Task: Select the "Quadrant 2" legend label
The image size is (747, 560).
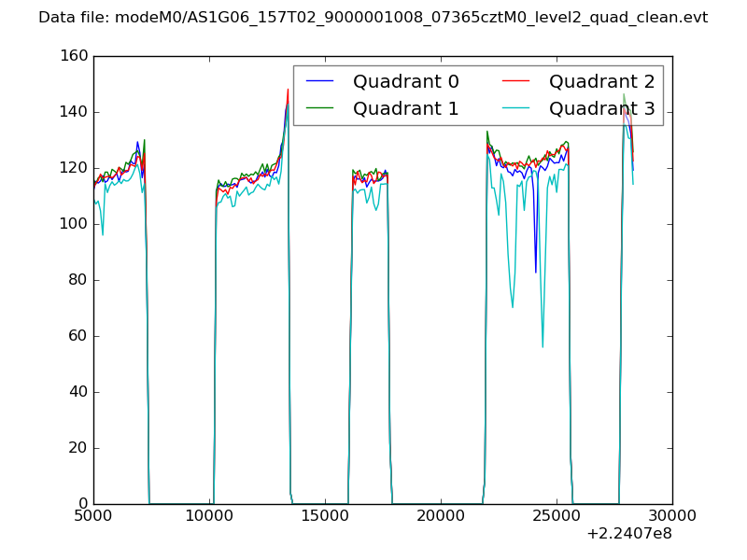Action: click(x=601, y=82)
